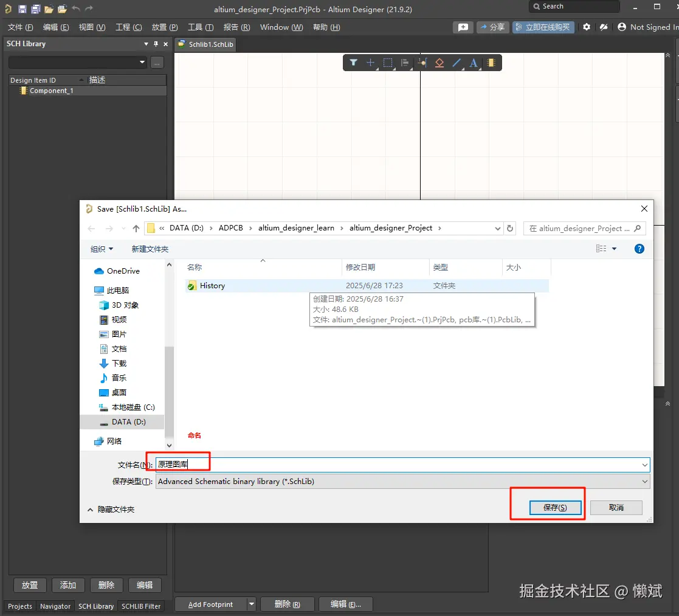The image size is (679, 616).
Task: Click the 添加 button in SCH Library panel
Action: point(68,585)
